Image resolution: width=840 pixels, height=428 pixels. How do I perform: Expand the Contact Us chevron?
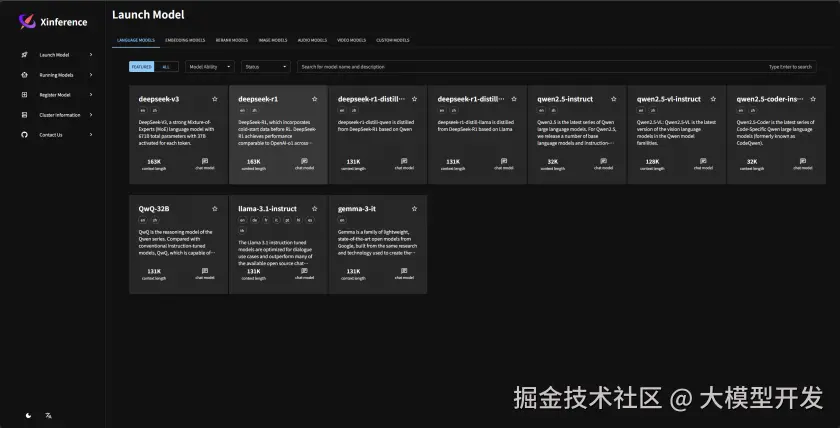pos(91,135)
